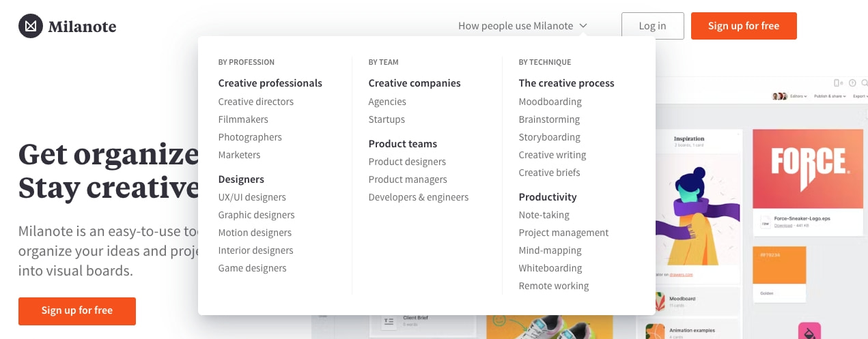Select Brainstorming technique

click(549, 119)
